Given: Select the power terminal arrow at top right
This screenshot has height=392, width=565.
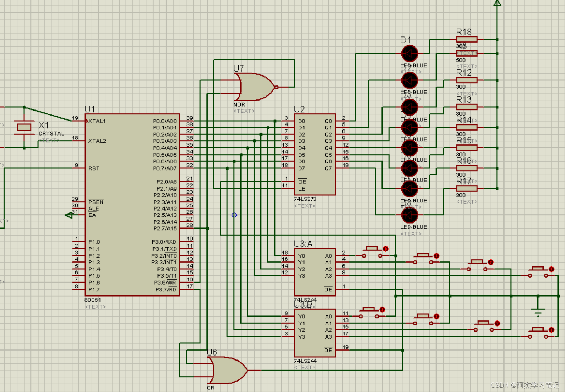Looking at the screenshot, I should (497, 4).
